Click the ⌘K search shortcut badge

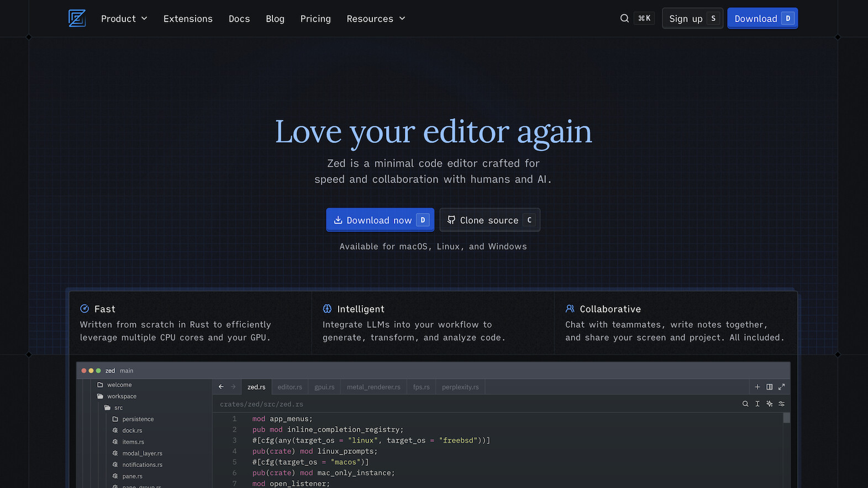pyautogui.click(x=644, y=18)
